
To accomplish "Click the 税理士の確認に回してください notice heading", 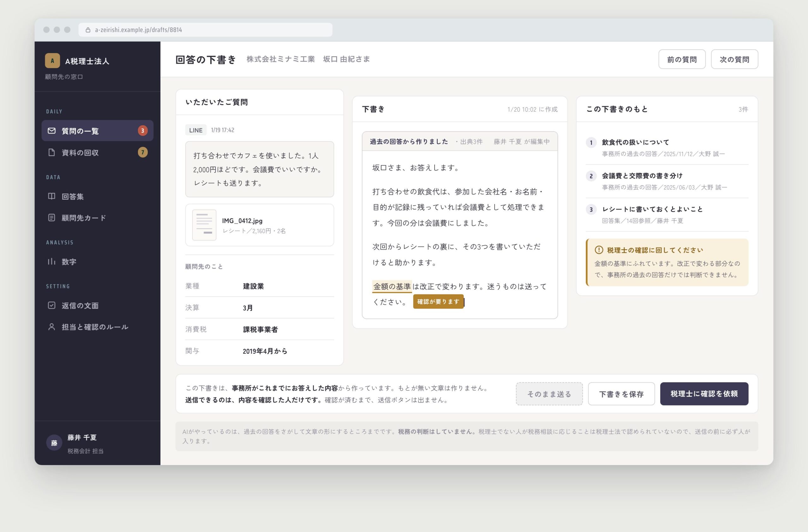I will pos(655,250).
